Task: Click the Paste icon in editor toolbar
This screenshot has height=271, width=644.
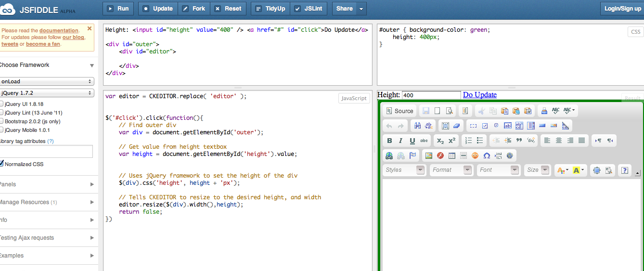Action: click(504, 111)
